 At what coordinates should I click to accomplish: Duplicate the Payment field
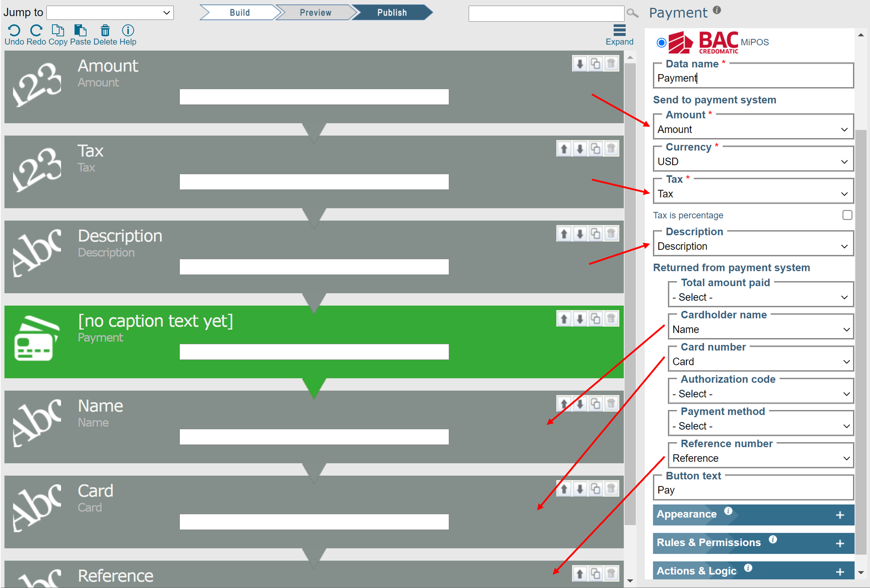coord(596,319)
